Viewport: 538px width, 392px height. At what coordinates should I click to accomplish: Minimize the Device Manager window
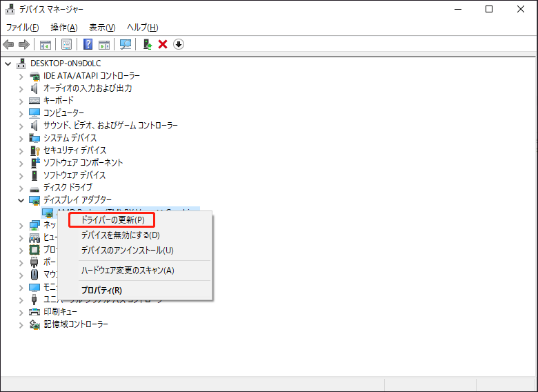point(458,9)
